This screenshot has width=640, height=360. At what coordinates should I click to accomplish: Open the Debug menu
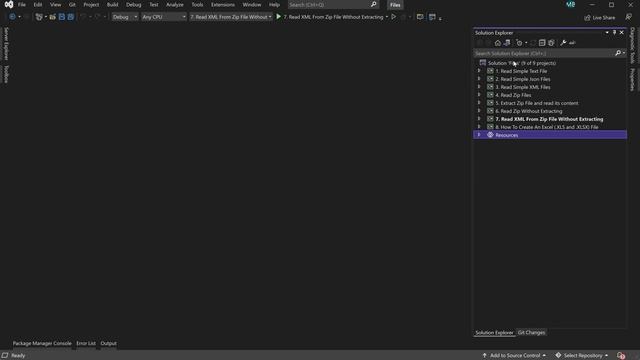coord(133,4)
